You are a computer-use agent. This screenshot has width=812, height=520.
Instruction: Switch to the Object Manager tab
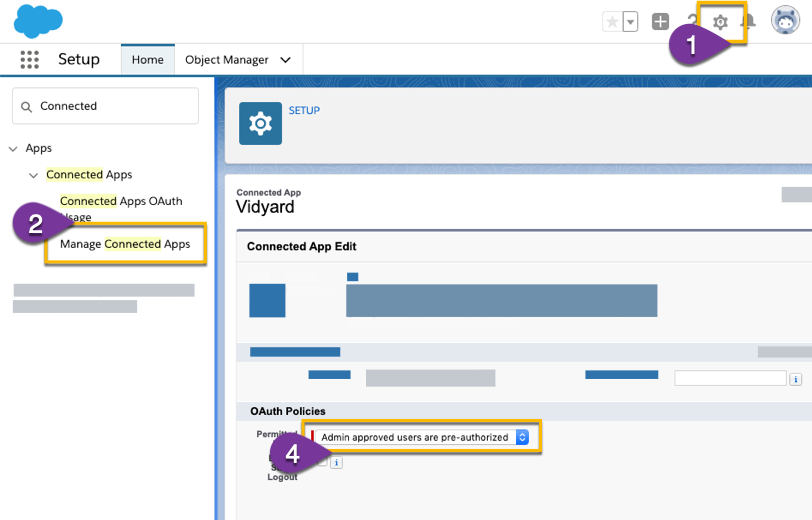(x=227, y=60)
